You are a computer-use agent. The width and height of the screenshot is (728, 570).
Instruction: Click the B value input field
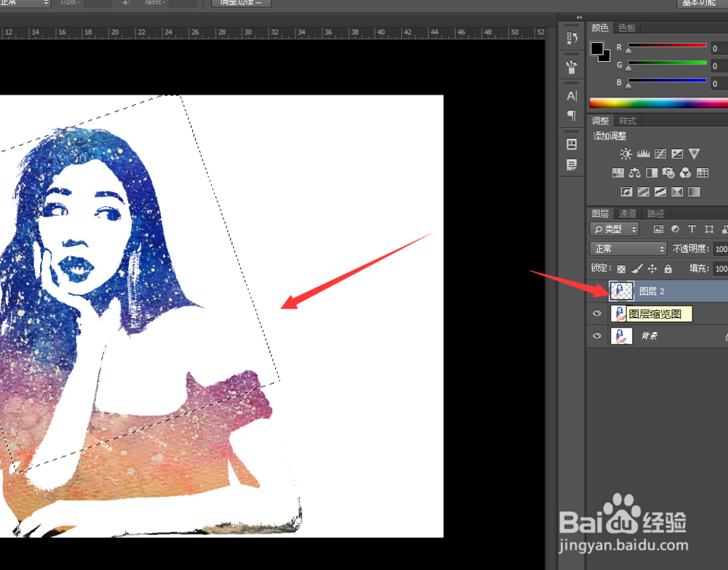(719, 84)
